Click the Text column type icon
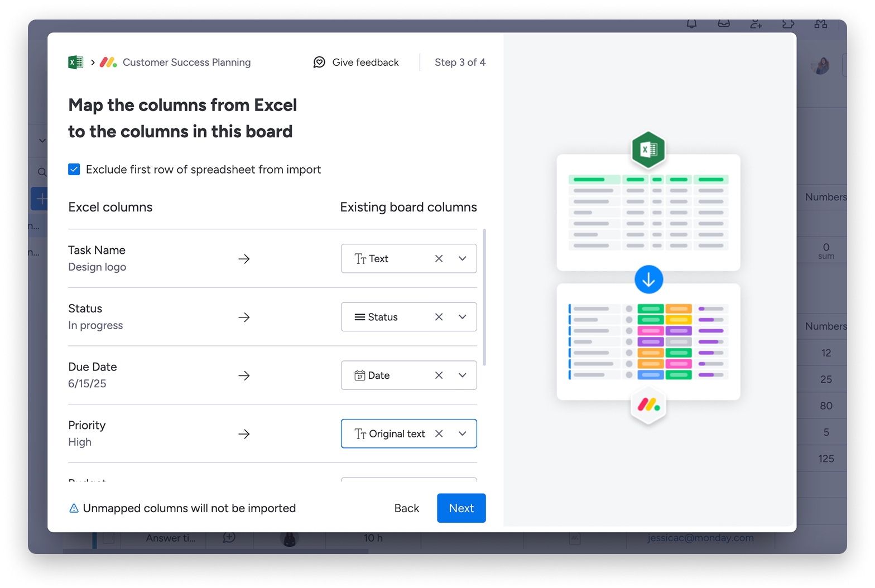 (x=360, y=259)
